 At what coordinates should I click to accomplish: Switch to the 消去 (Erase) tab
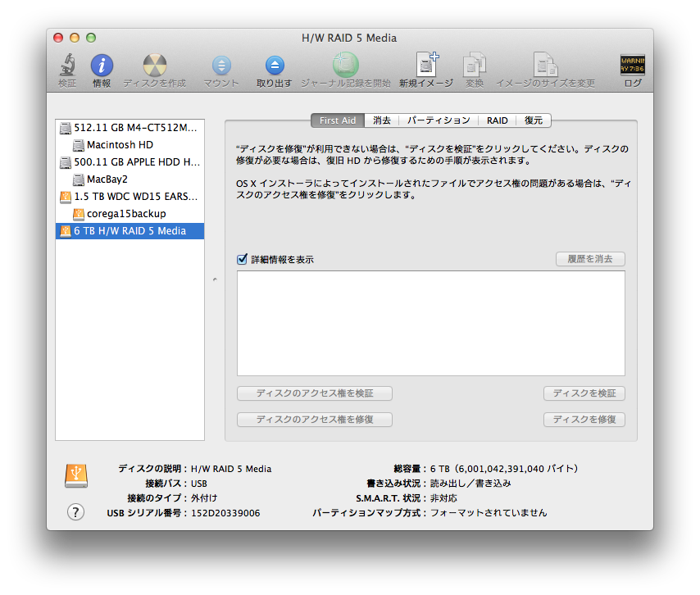(x=382, y=120)
